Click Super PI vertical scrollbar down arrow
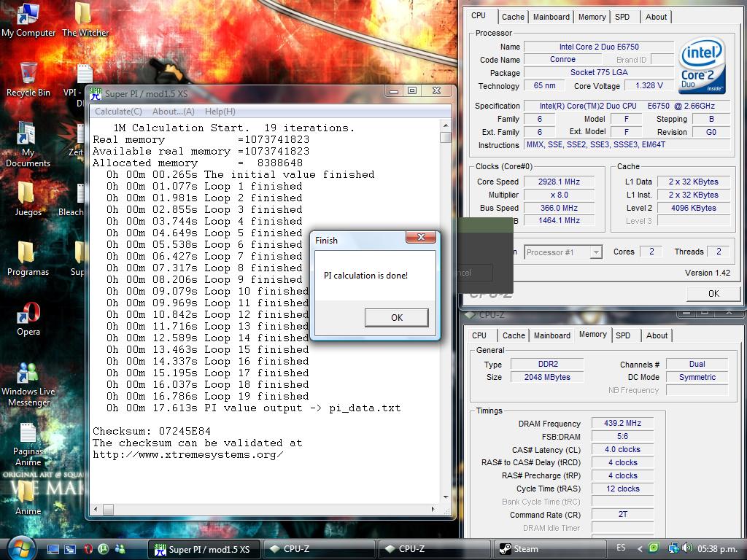Screen dimensions: 747x560 coord(446,497)
